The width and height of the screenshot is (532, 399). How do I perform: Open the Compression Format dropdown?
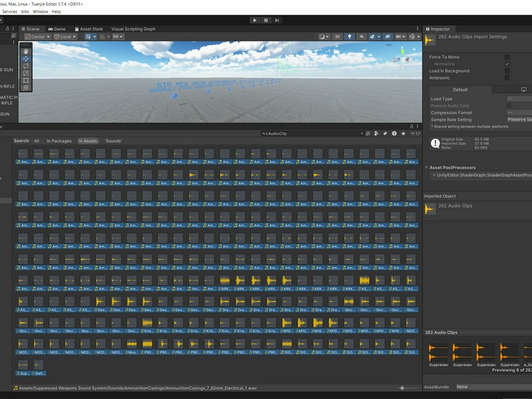[x=519, y=112]
